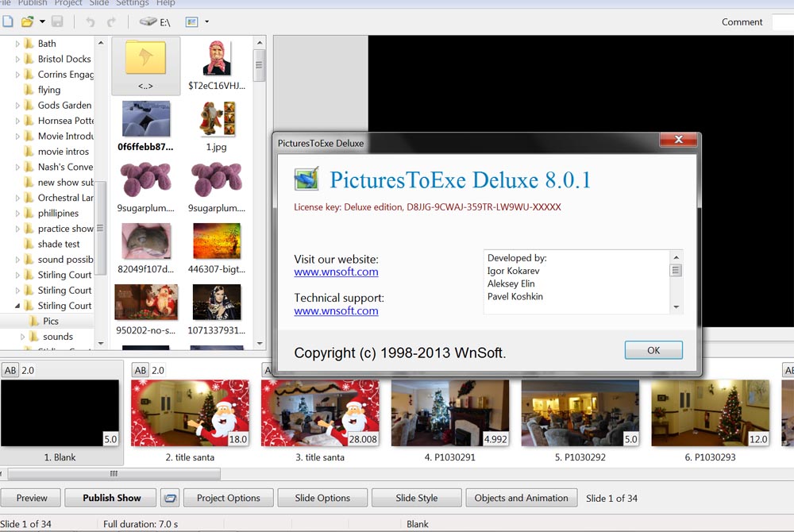Image resolution: width=794 pixels, height=532 pixels.
Task: Open the wnsoft.com link under Visit our website
Action: 336,272
